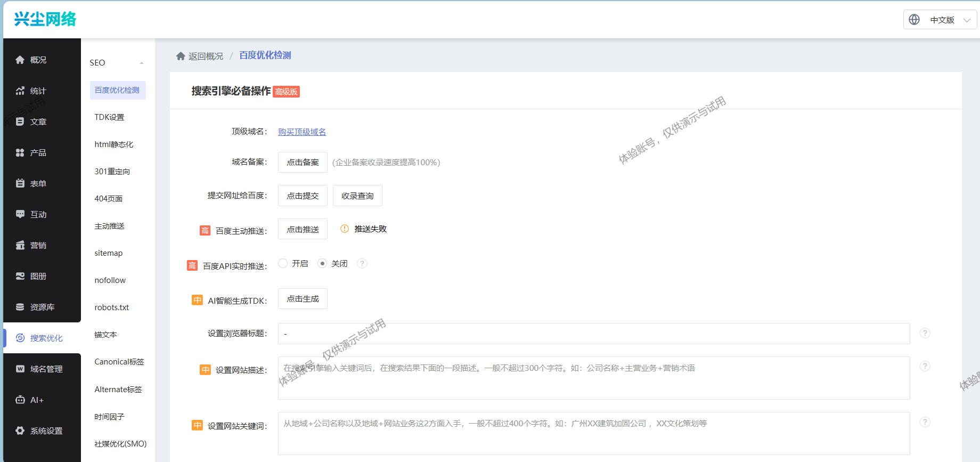
Task: Open the TDK设置 menu item
Action: coord(109,117)
